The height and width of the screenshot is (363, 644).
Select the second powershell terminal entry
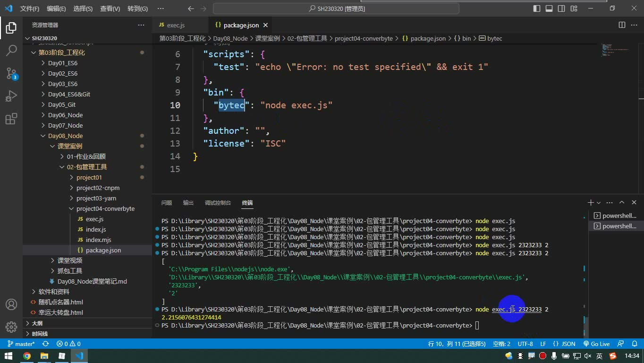click(x=616, y=226)
